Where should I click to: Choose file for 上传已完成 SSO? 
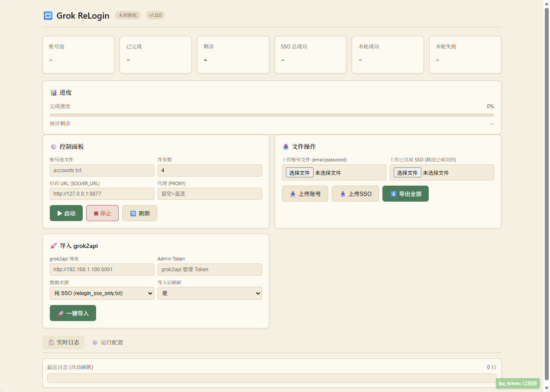point(408,173)
